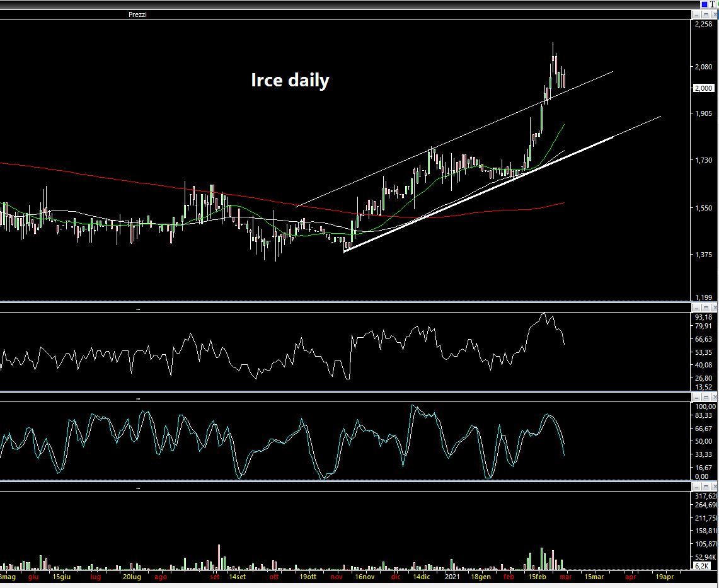Click the highlighted 2,000 current price marker
719x588 pixels.
pos(703,88)
